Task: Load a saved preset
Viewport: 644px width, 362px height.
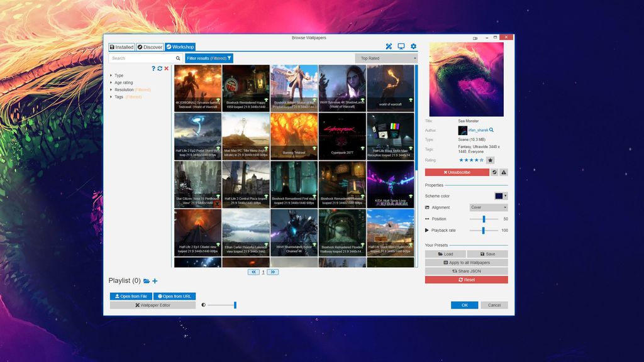Action: click(x=445, y=254)
